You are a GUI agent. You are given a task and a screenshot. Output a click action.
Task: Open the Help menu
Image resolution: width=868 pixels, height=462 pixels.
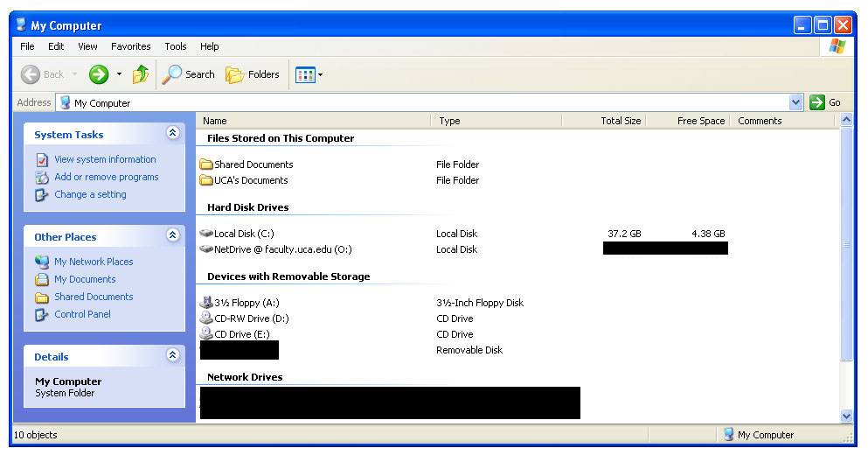tap(209, 46)
